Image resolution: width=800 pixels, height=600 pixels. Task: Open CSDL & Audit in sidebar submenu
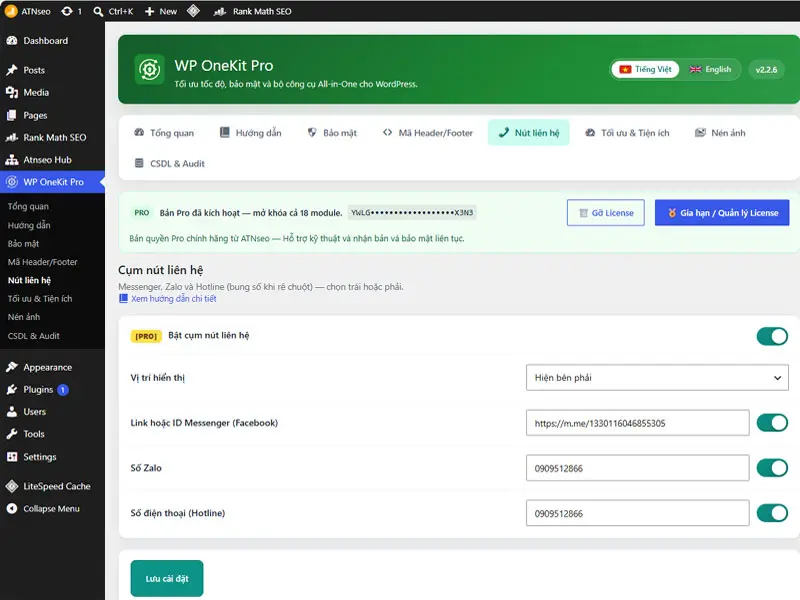pos(34,336)
